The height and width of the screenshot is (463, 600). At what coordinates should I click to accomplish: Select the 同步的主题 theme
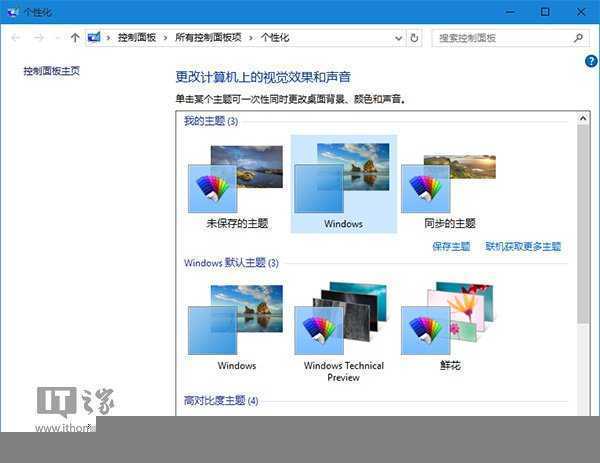450,186
